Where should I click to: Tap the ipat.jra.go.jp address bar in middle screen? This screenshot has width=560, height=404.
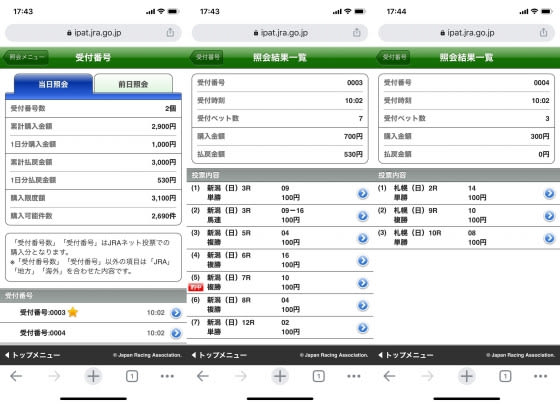tap(280, 33)
